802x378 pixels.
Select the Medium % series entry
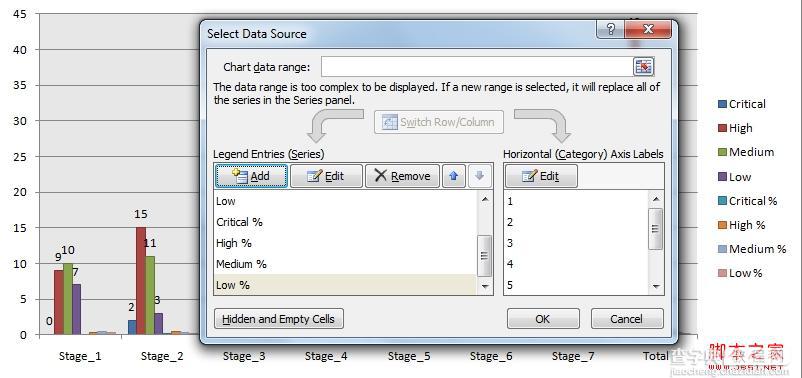[x=345, y=264]
